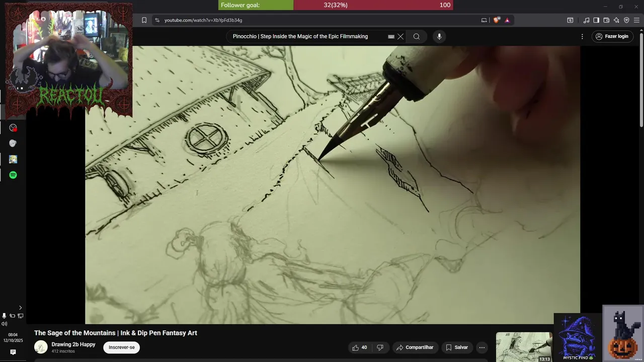
Task: Open the gray round app icon in taskbar
Action: coord(13,143)
